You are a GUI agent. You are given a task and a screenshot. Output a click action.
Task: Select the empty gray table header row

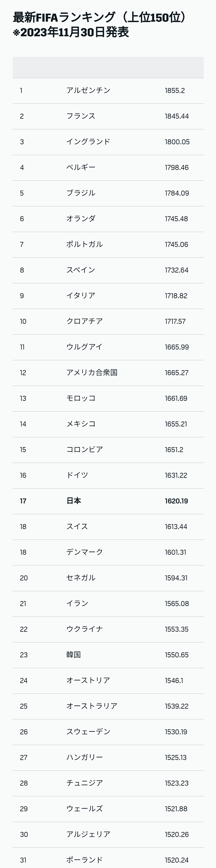108,67
